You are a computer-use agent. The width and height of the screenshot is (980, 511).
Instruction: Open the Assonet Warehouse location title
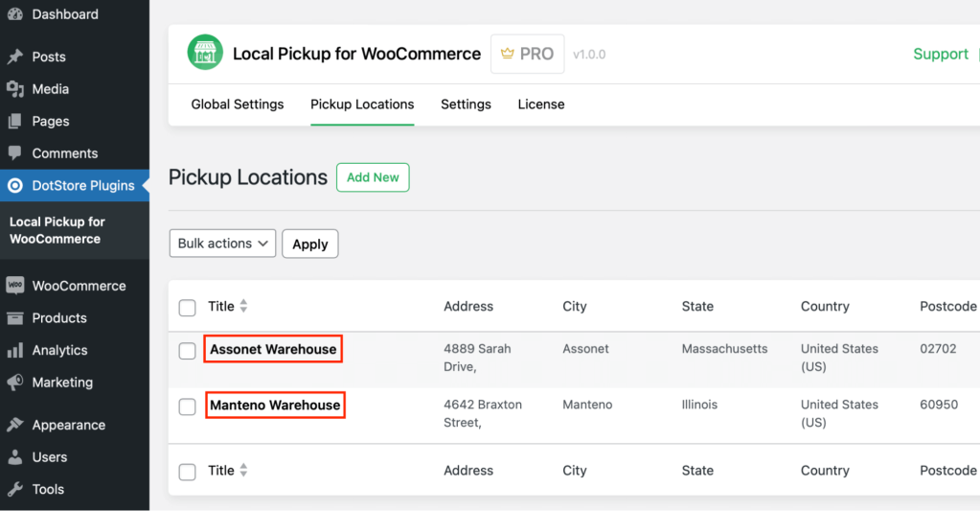[x=273, y=350]
